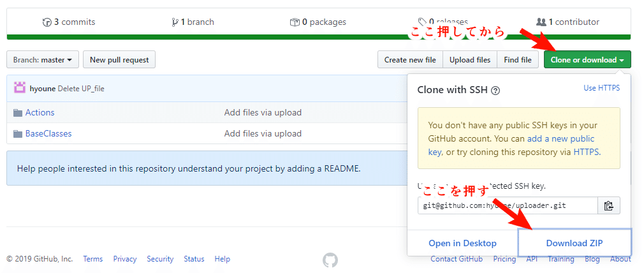The height and width of the screenshot is (273, 644).
Task: Click Create new file
Action: pyautogui.click(x=410, y=60)
